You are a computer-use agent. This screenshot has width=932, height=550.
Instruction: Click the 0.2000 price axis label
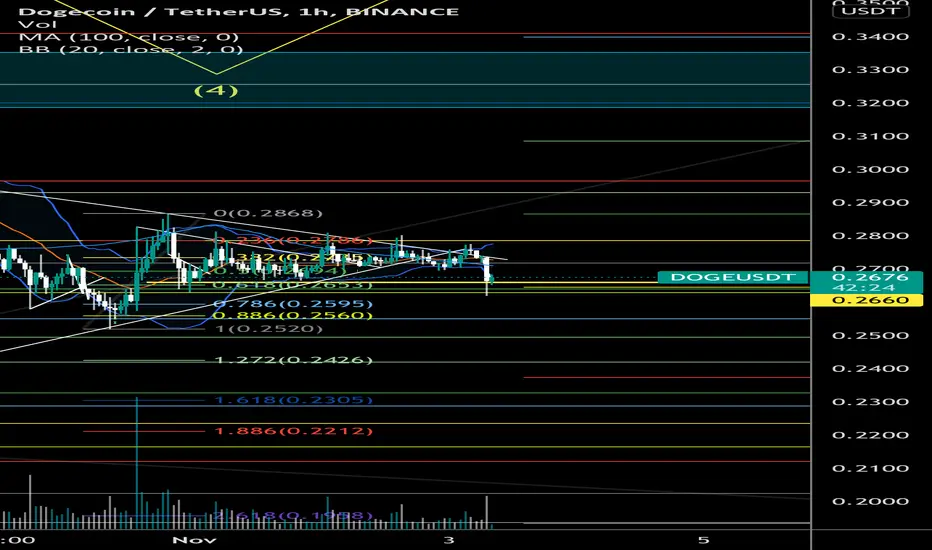(870, 501)
